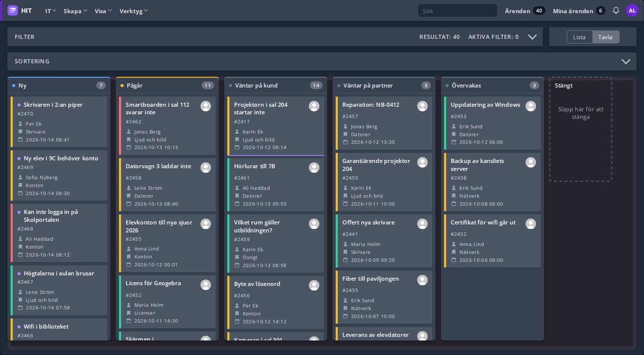
Task: Click assignee avatar on Projektorn i sal 204 card
Action: tap(314, 106)
